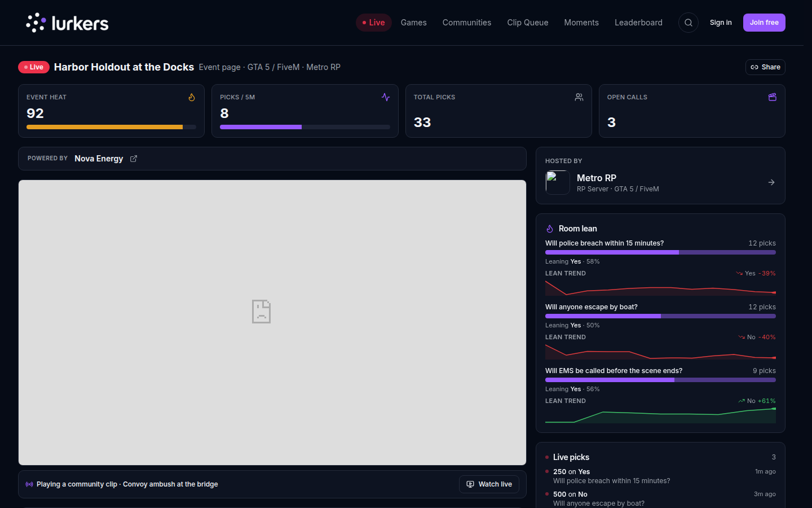
Task: Open the search icon button
Action: (x=688, y=23)
